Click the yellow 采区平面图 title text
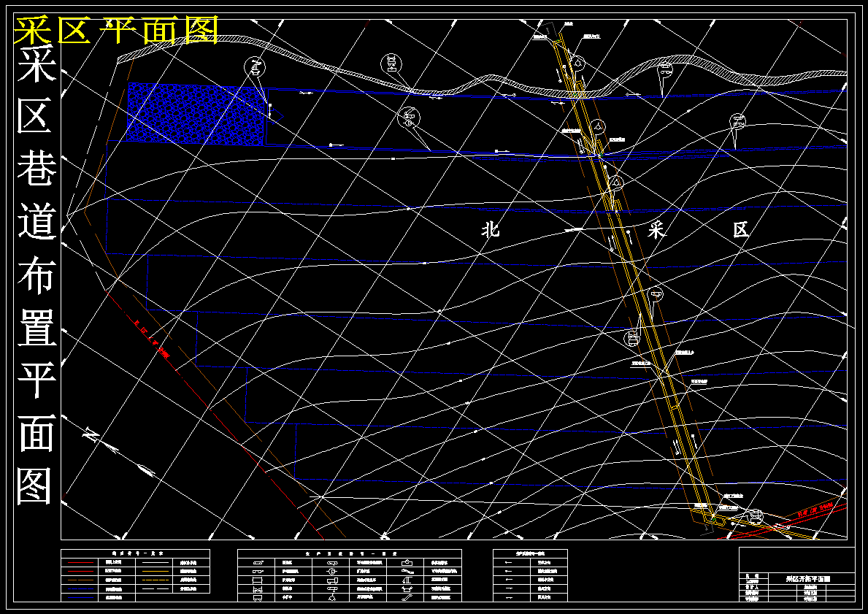Image resolution: width=868 pixels, height=614 pixels. 115,31
